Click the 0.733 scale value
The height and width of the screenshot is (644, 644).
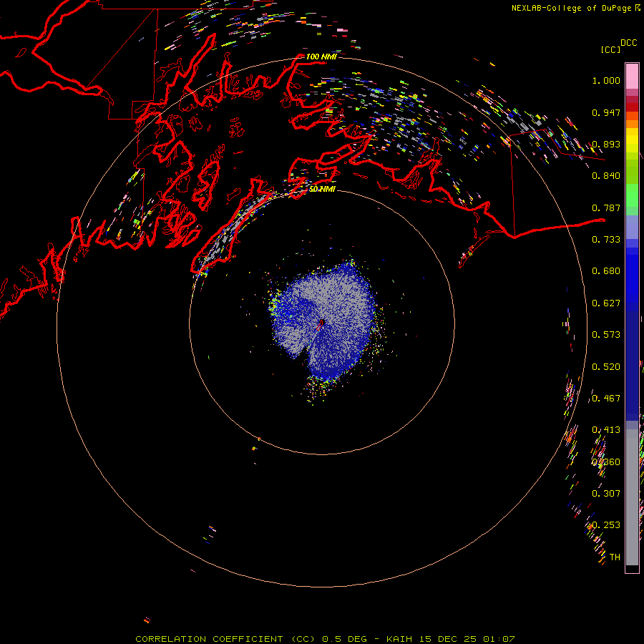pyautogui.click(x=606, y=240)
